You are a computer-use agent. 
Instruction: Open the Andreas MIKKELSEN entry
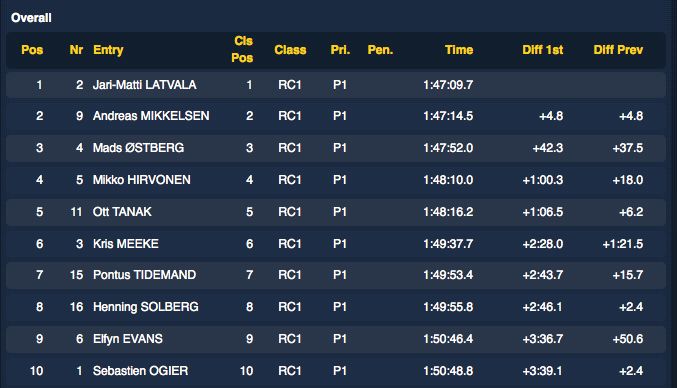tap(335, 116)
